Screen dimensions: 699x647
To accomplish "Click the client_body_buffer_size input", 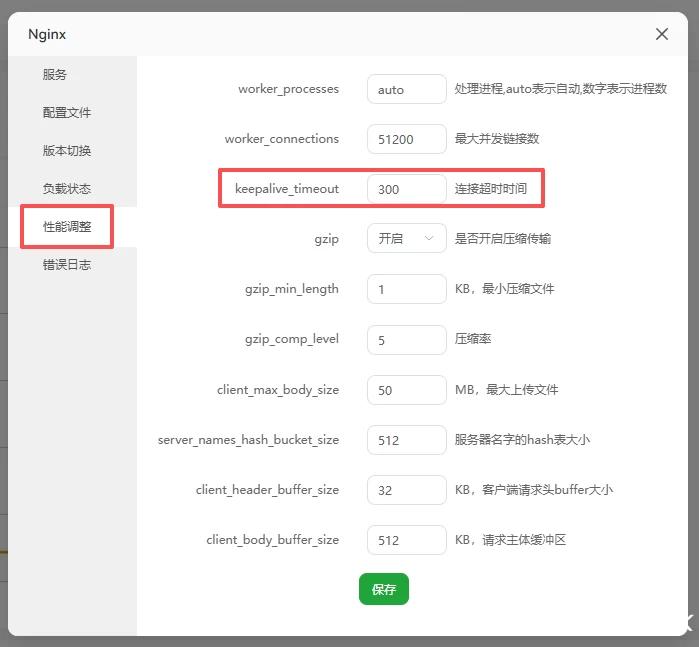I will tap(406, 539).
